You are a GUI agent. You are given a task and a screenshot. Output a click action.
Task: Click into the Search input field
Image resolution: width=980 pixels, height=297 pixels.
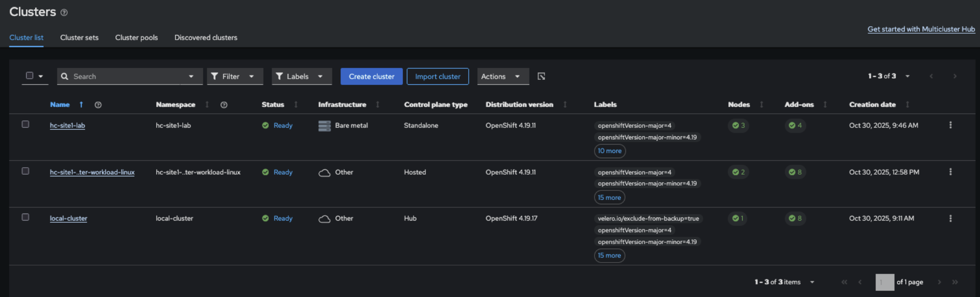[x=127, y=76]
